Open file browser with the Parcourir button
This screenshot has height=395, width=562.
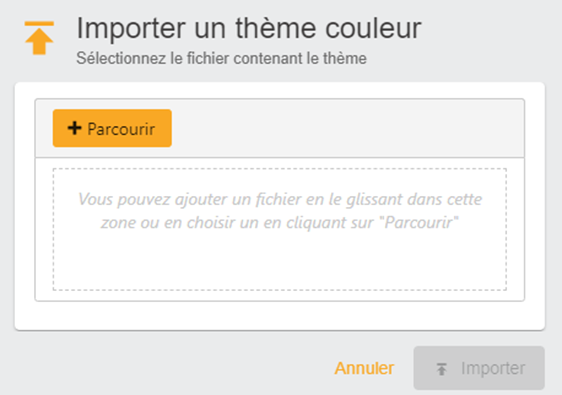[x=112, y=128]
